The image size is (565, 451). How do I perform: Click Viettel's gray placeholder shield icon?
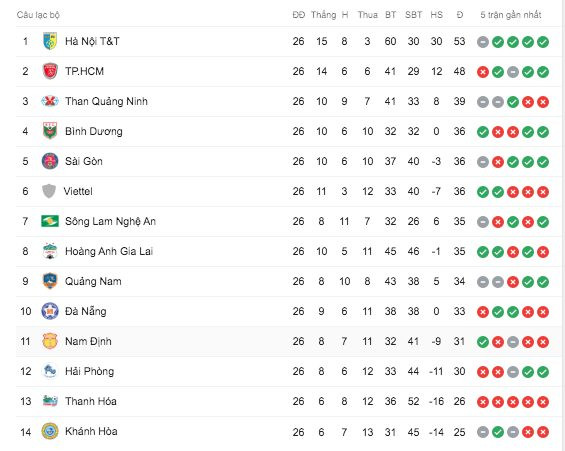pos(49,191)
